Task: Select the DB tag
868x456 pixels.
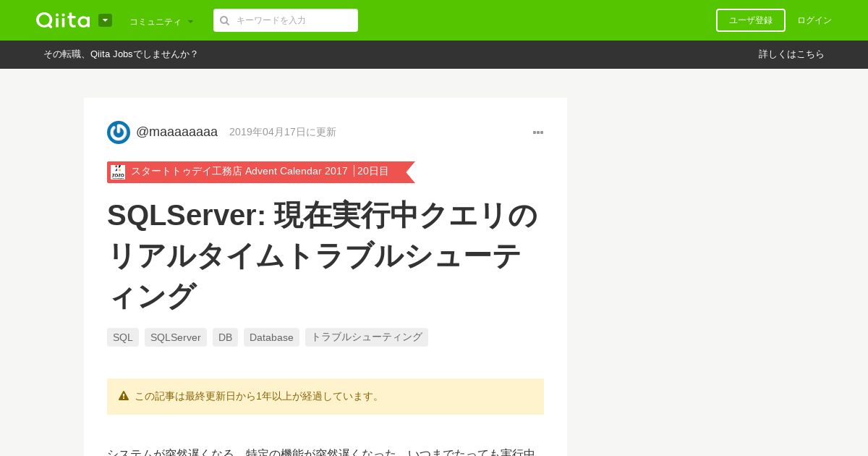Action: click(x=225, y=337)
